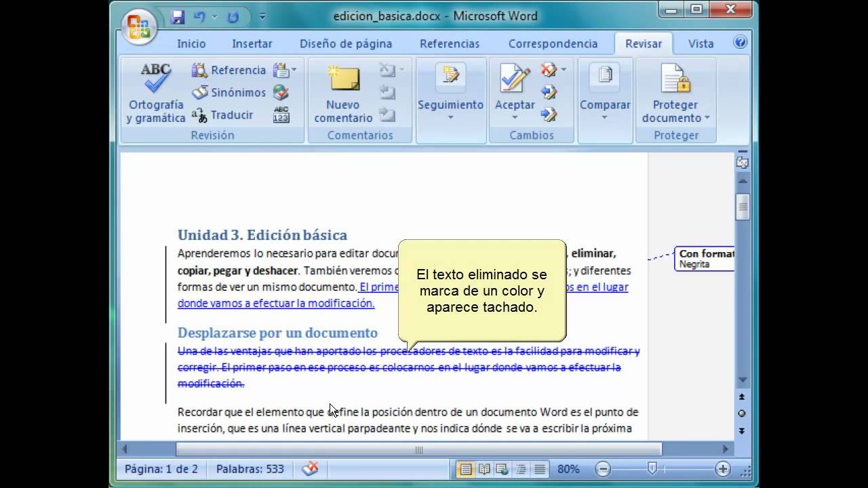Click the Traducir button
Image resolution: width=868 pixels, height=488 pixels.
222,115
